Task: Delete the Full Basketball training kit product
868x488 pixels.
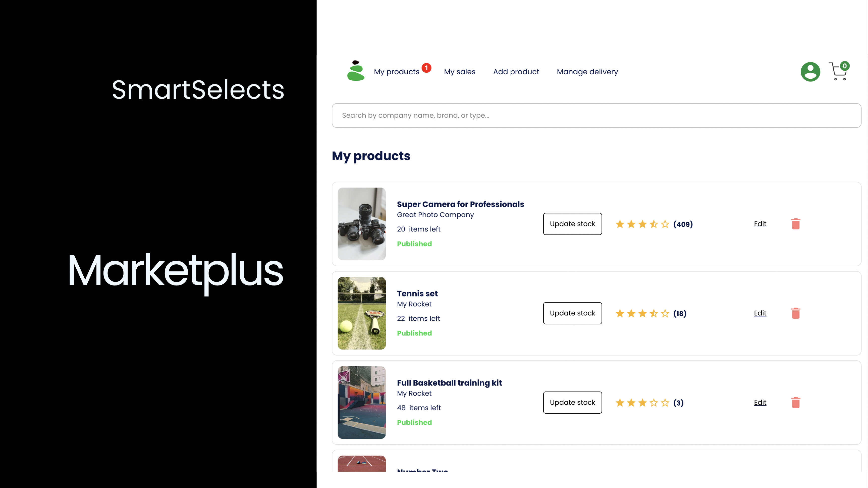Action: coord(796,402)
